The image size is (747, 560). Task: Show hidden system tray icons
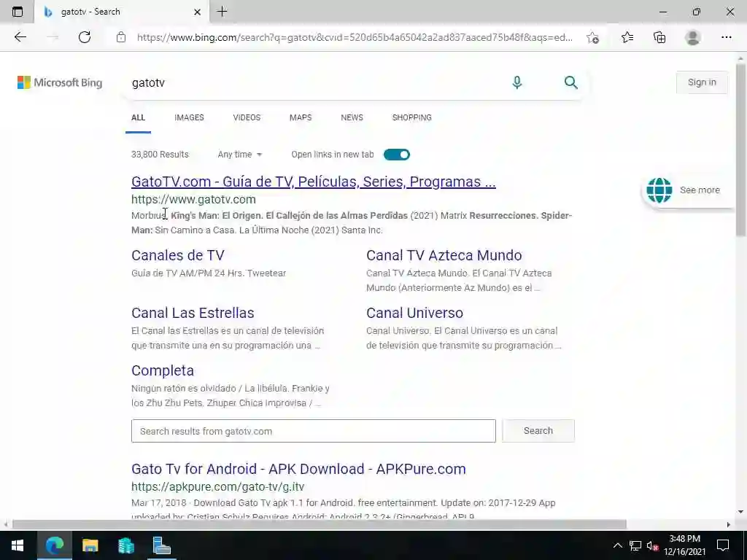[x=617, y=545]
